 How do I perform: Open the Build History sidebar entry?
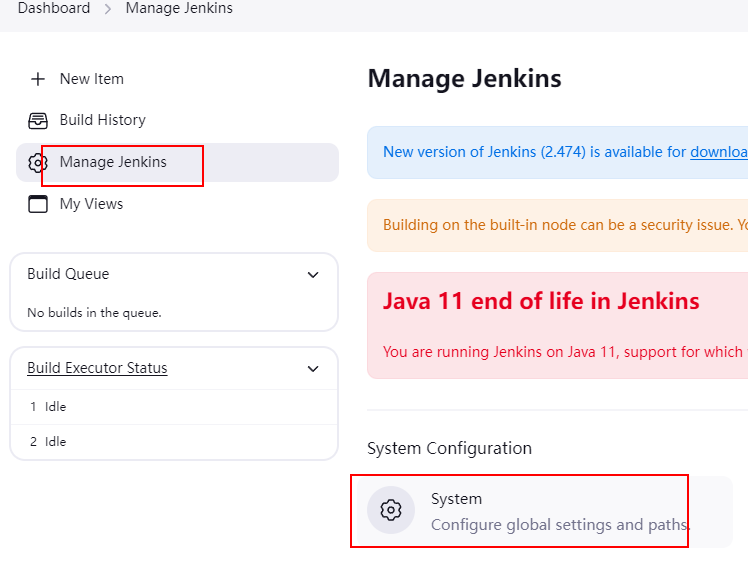177,120
